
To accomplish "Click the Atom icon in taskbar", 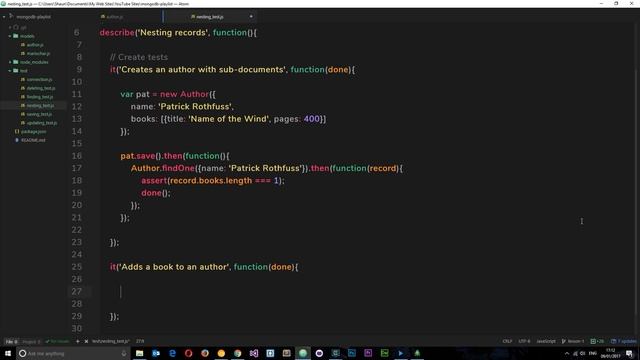I will (303, 353).
